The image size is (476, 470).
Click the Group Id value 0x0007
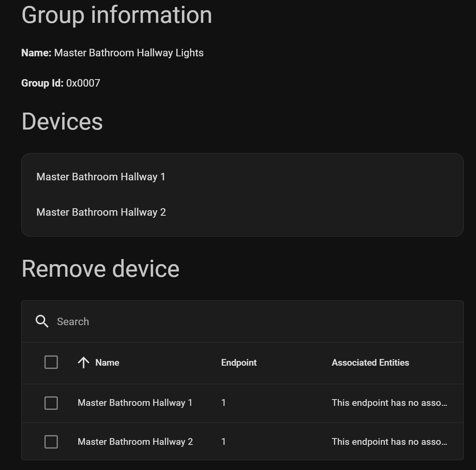click(x=83, y=83)
